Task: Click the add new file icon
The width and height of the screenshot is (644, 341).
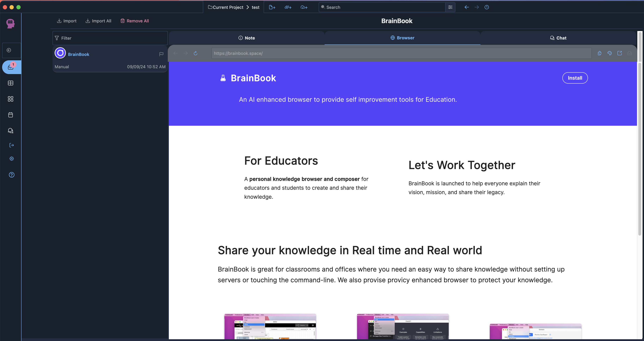Action: 272,7
